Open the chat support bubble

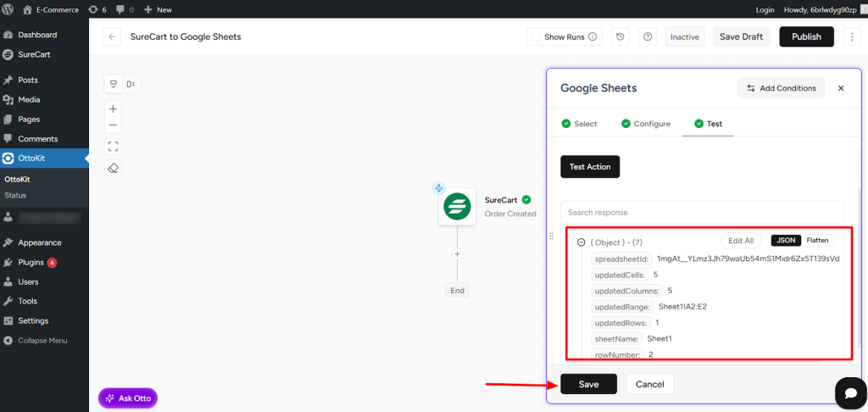pyautogui.click(x=849, y=393)
